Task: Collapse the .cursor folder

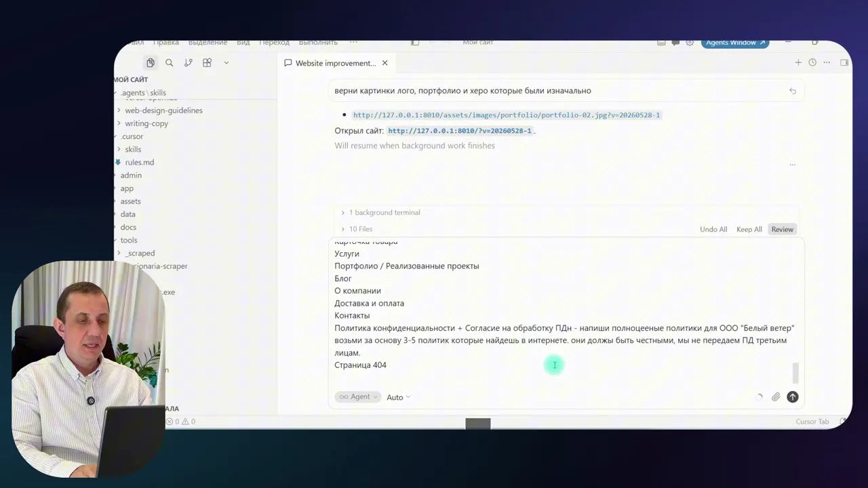Action: (x=132, y=136)
